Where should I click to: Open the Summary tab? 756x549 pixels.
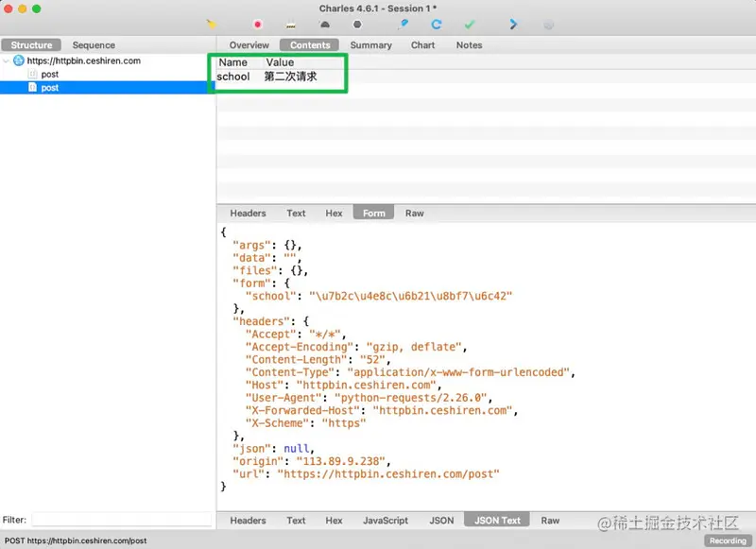tap(370, 44)
